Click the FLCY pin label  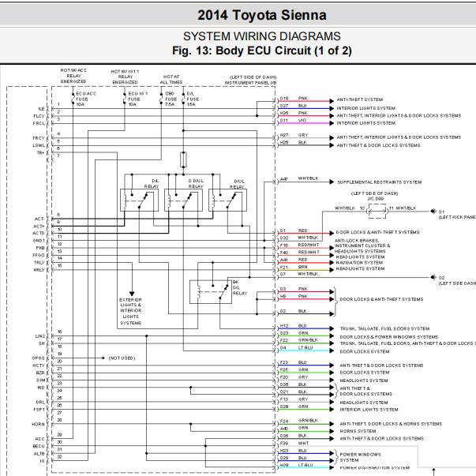pos(39,116)
